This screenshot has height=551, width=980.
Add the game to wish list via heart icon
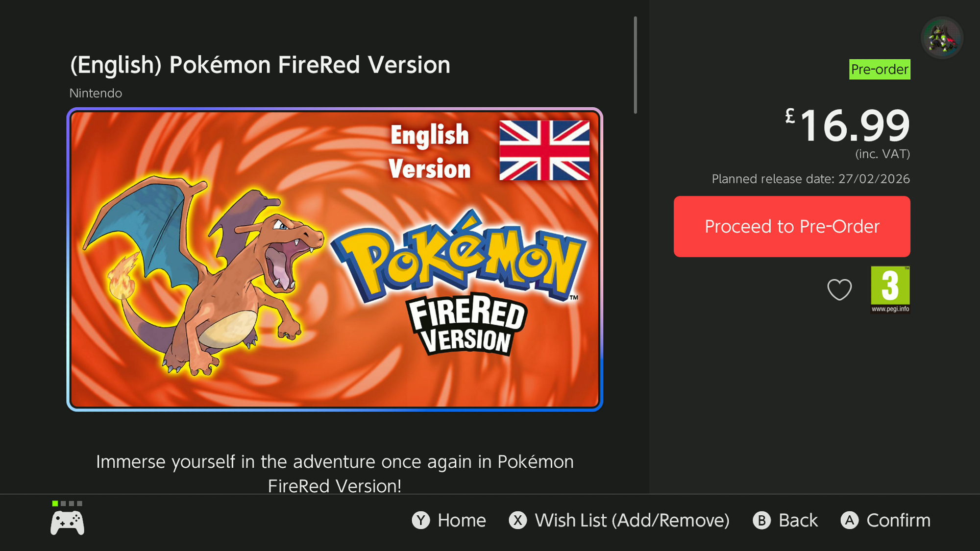pos(839,289)
